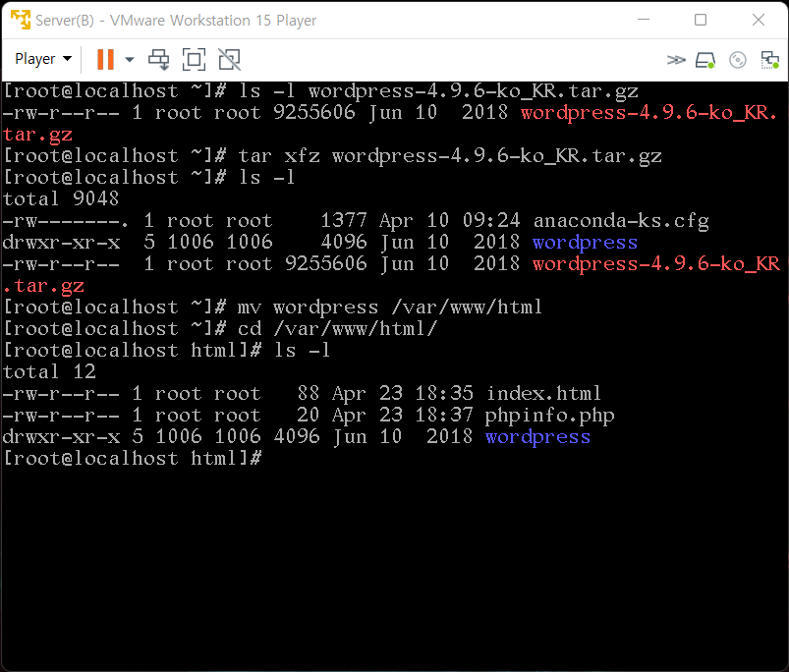The image size is (789, 672).
Task: Click 'anaconda-ks.cfg' in the terminal listing
Action: (x=621, y=221)
